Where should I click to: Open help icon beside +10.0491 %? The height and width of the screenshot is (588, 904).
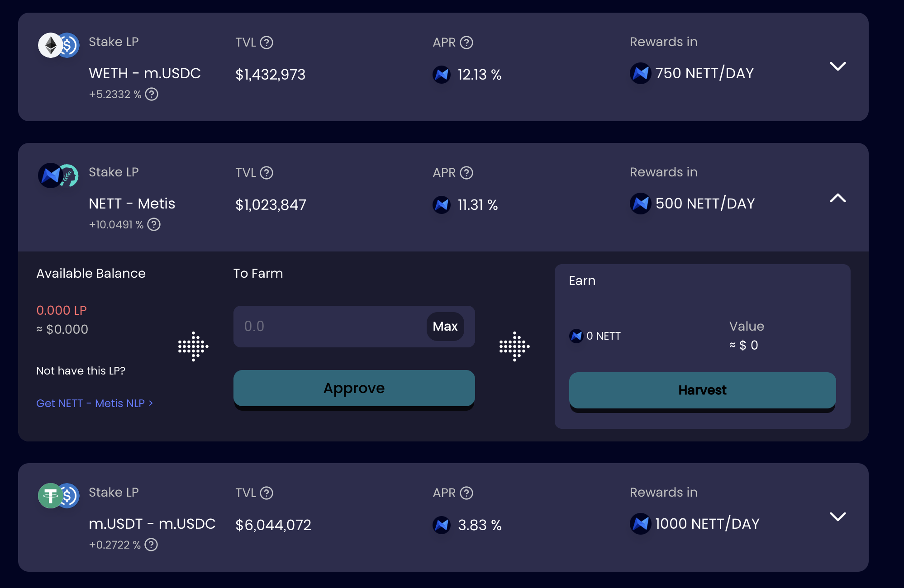(x=154, y=224)
